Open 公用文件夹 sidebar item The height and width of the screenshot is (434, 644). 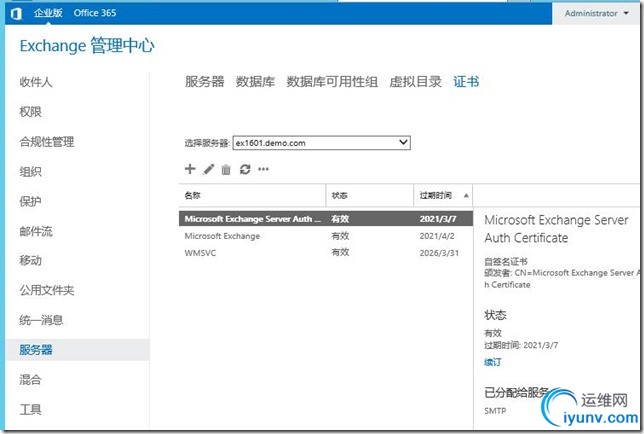(x=47, y=290)
